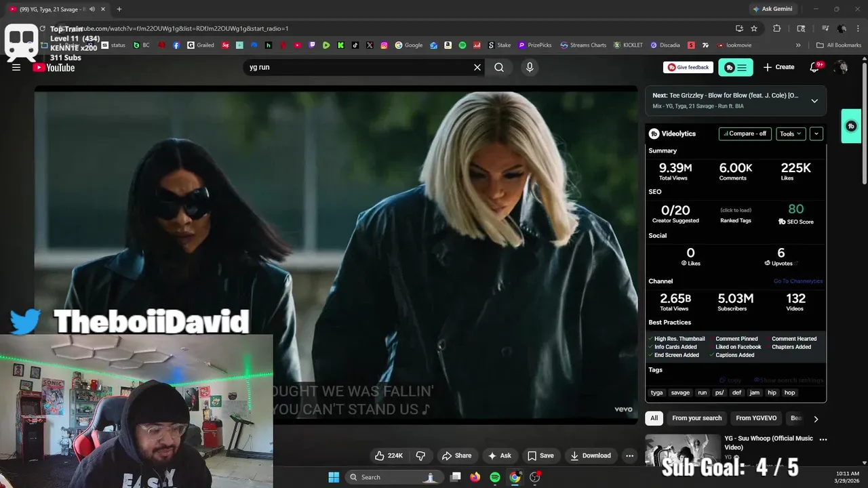Open the KICKLET bookmark

pos(628,45)
